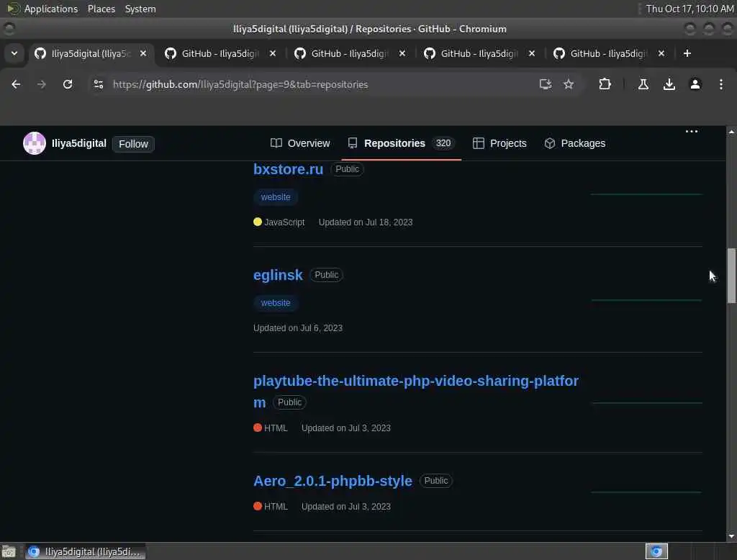
Task: Open the playtube-the-ultimate-php-video-sharing-platform repository
Action: tap(415, 391)
